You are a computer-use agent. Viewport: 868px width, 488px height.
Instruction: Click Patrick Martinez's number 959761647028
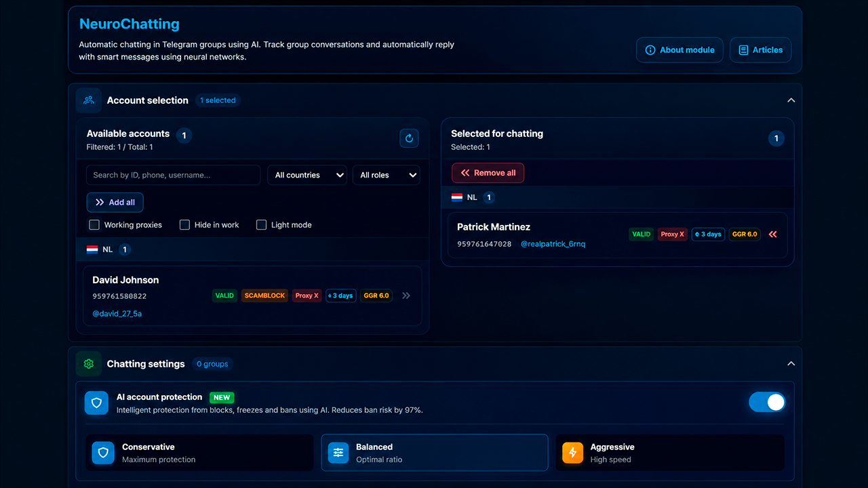pyautogui.click(x=484, y=244)
